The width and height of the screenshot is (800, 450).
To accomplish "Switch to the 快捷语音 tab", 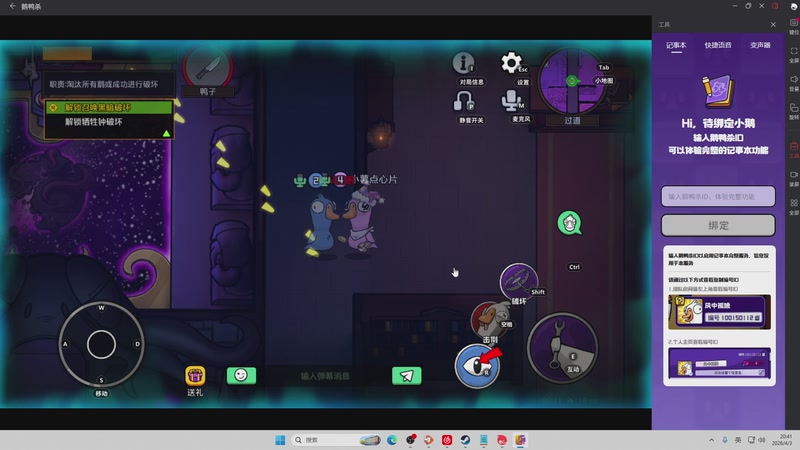I will pos(718,45).
